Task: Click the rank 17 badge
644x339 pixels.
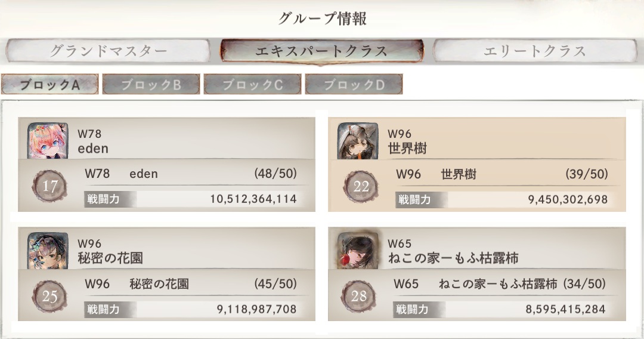Action: pos(51,186)
